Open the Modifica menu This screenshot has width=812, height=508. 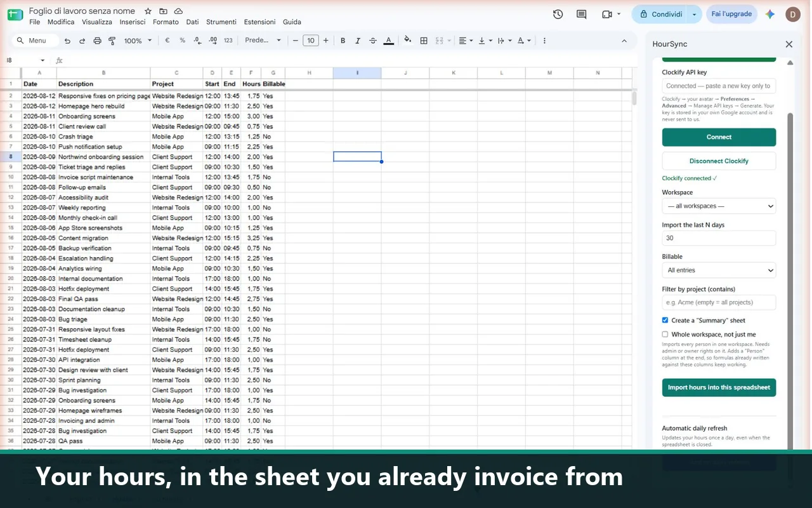pyautogui.click(x=61, y=22)
